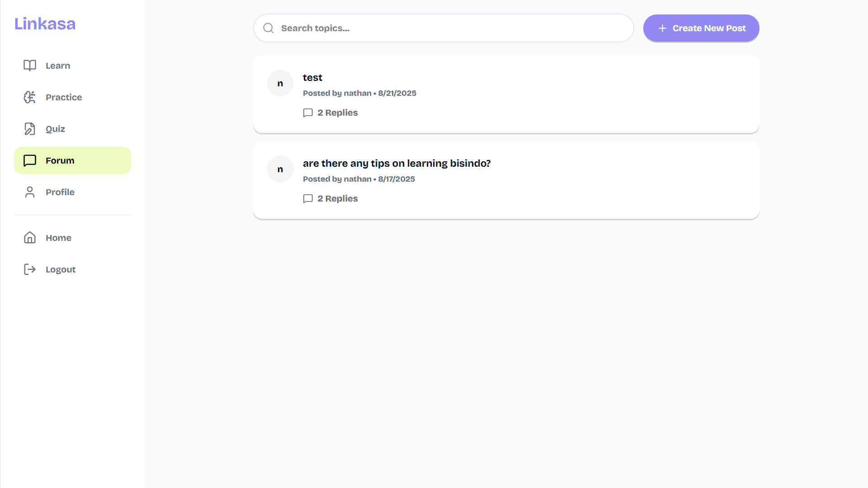The height and width of the screenshot is (488, 868).
Task: Select the Learn book icon
Action: 29,66
